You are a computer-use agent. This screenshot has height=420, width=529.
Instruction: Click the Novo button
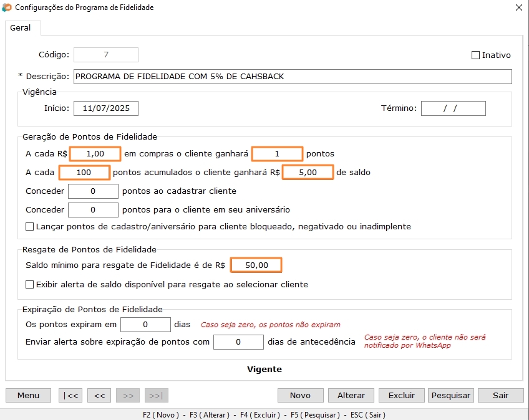point(300,395)
